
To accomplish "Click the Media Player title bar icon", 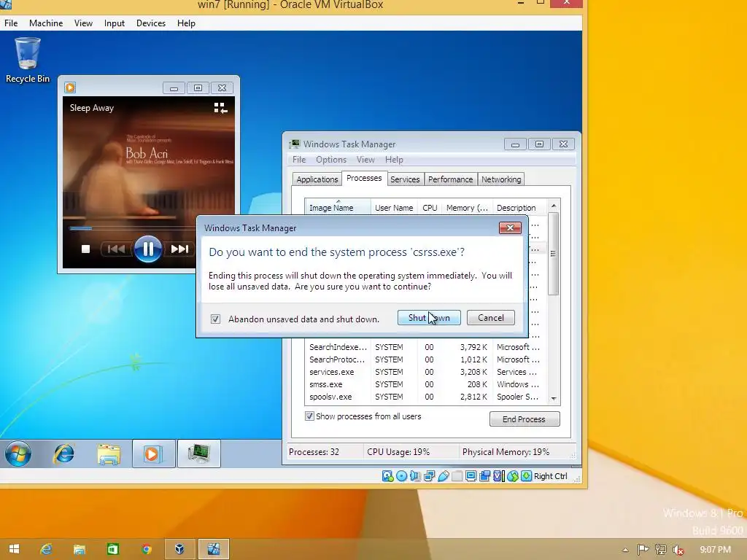I will [x=70, y=87].
